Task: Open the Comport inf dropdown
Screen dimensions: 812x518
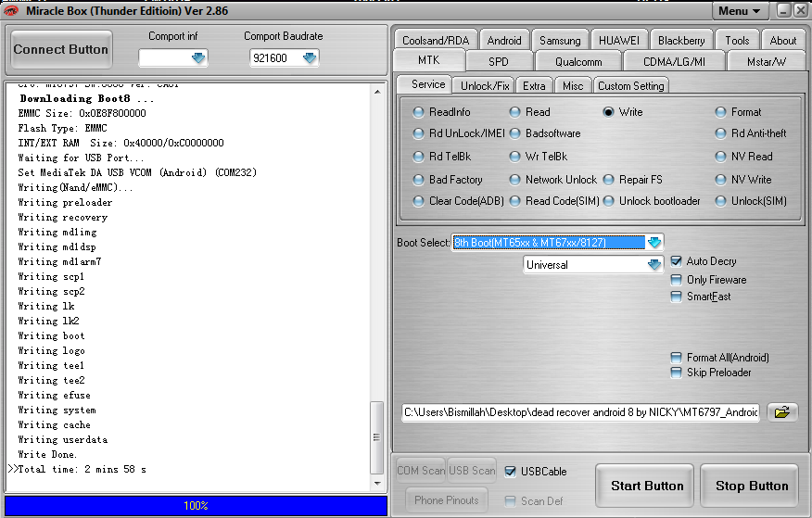Action: coord(198,58)
